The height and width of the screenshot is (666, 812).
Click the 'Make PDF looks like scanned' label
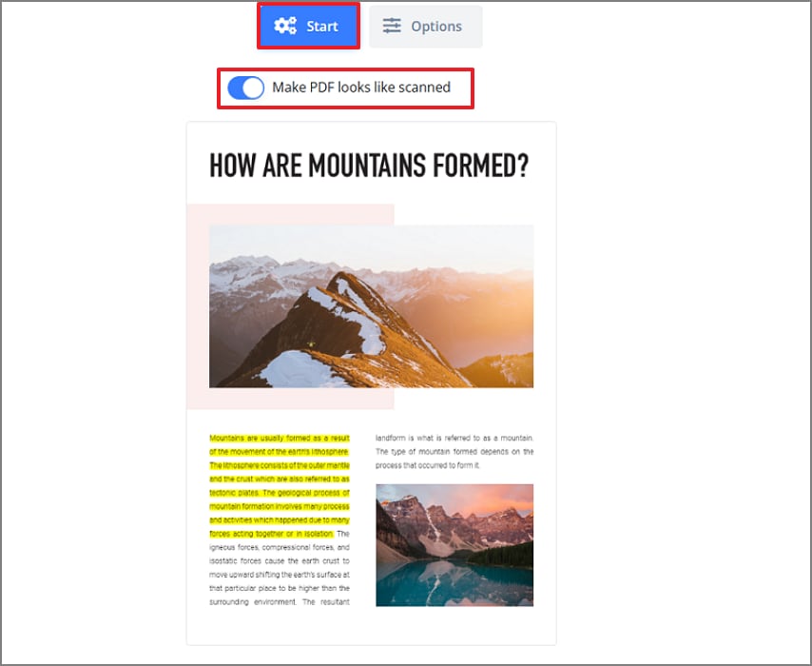pyautogui.click(x=361, y=88)
